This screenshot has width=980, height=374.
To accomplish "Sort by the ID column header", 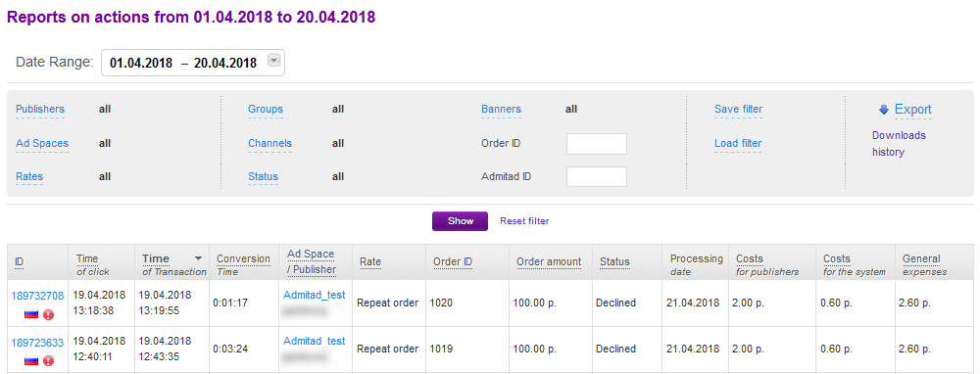I will pos(20,261).
